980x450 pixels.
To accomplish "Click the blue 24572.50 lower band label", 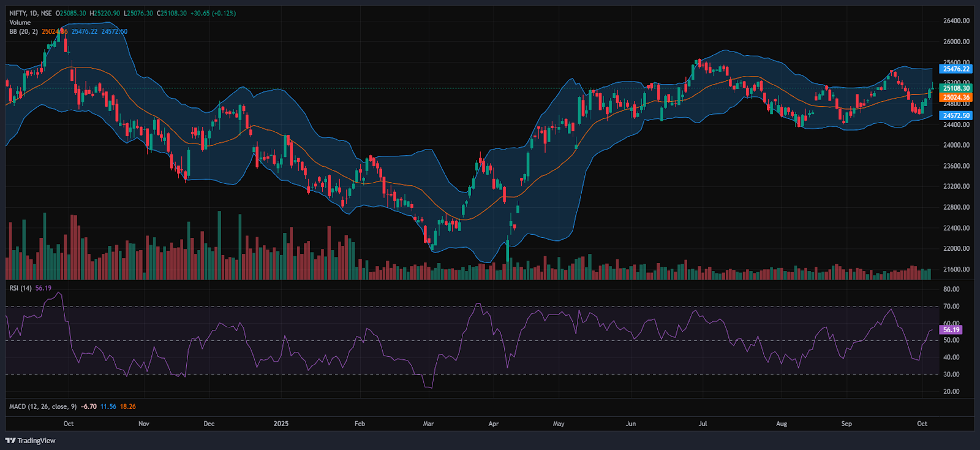I will [956, 115].
